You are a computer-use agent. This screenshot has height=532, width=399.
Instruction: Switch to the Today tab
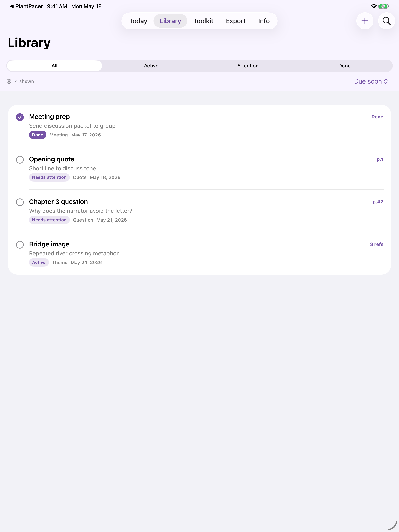(x=138, y=21)
